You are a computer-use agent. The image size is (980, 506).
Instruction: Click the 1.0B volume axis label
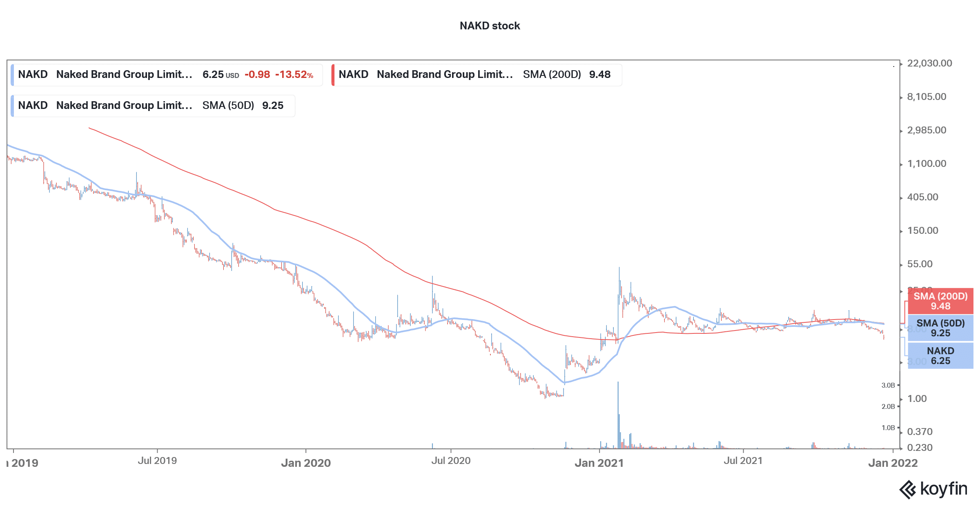(888, 428)
